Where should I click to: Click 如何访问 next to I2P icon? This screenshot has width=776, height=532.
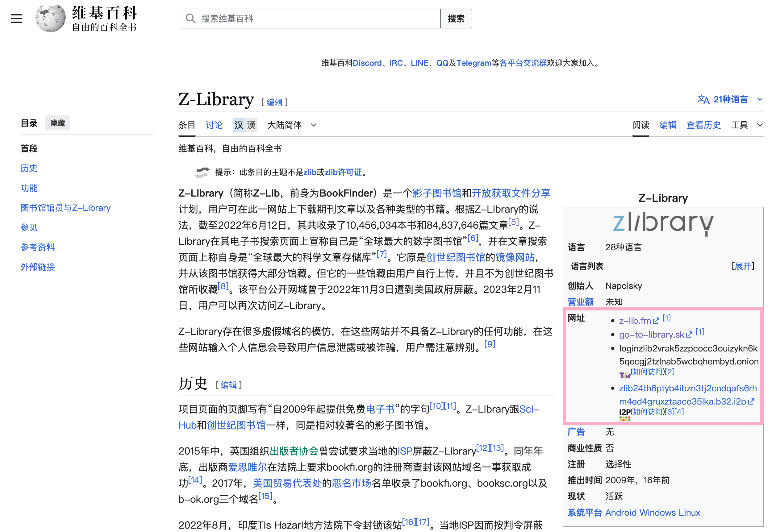648,412
